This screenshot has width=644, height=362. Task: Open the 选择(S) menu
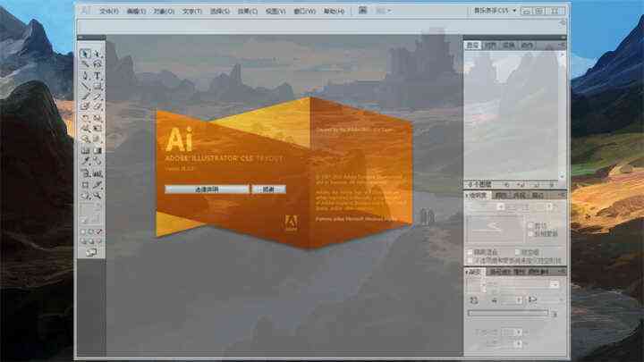[220, 11]
